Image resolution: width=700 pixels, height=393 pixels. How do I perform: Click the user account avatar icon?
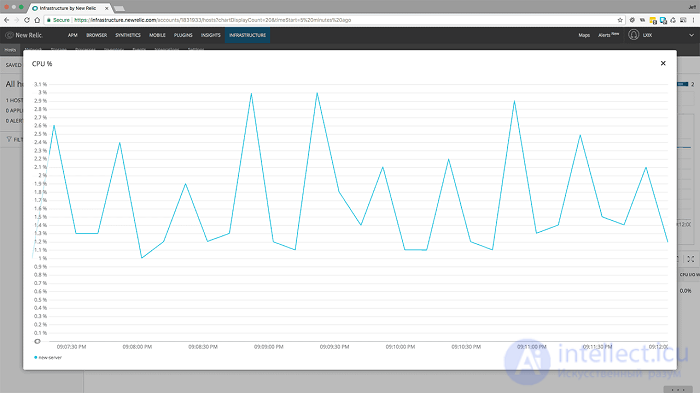[x=633, y=35]
